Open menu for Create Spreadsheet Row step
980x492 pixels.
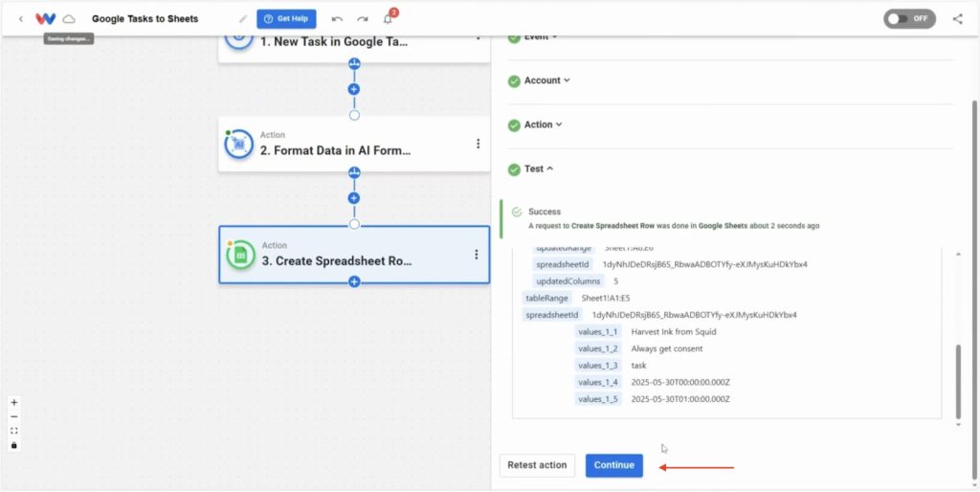[477, 255]
